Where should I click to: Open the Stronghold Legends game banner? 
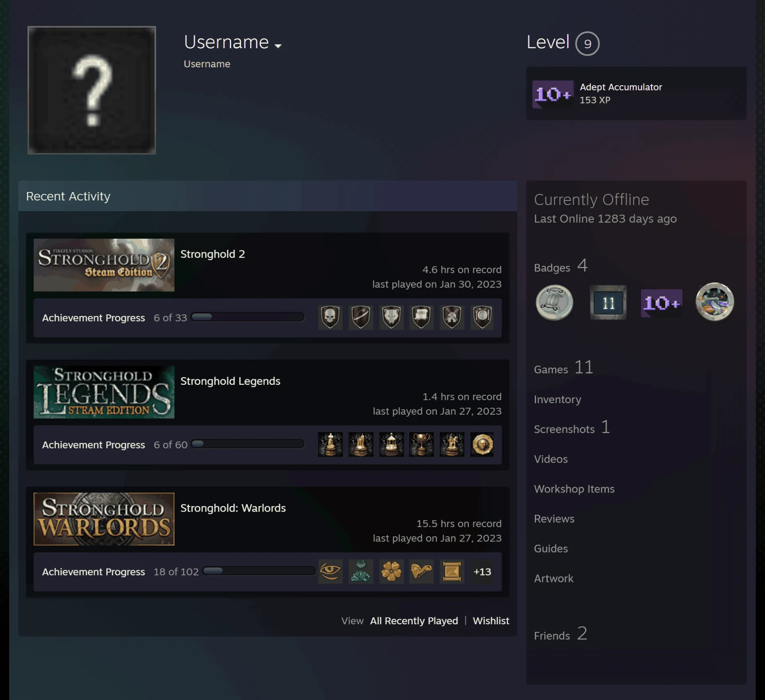(x=104, y=392)
